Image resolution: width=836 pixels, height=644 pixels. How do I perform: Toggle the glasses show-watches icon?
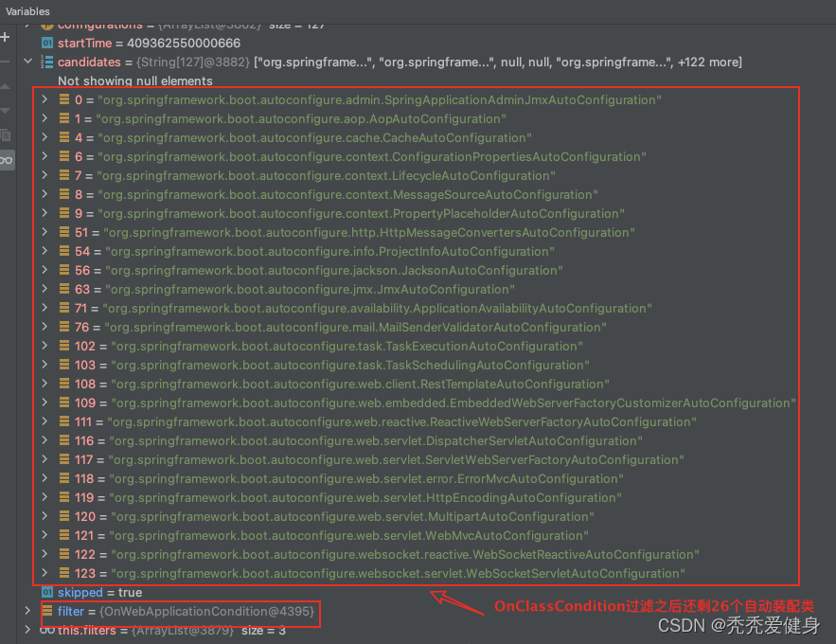6,160
